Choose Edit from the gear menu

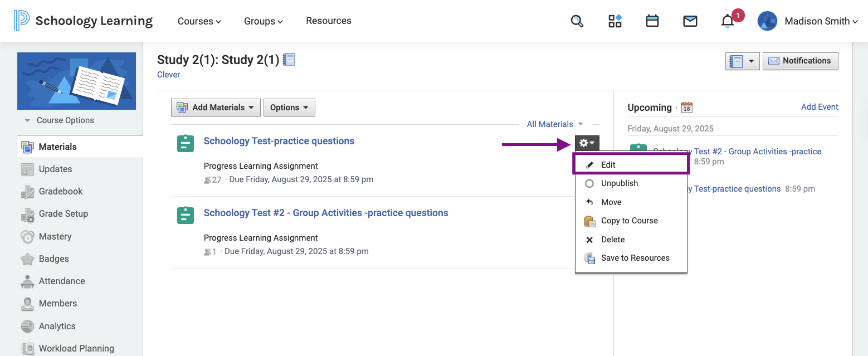tap(631, 165)
